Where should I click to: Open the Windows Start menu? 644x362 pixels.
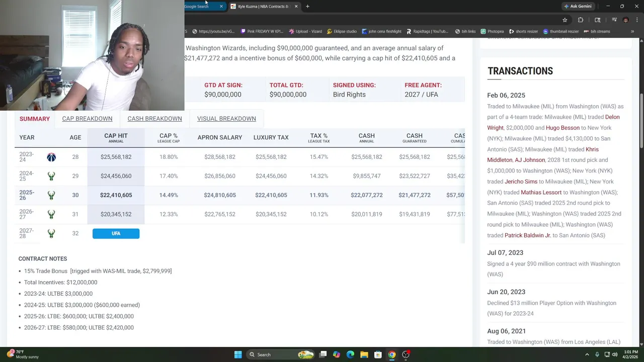[x=238, y=354]
